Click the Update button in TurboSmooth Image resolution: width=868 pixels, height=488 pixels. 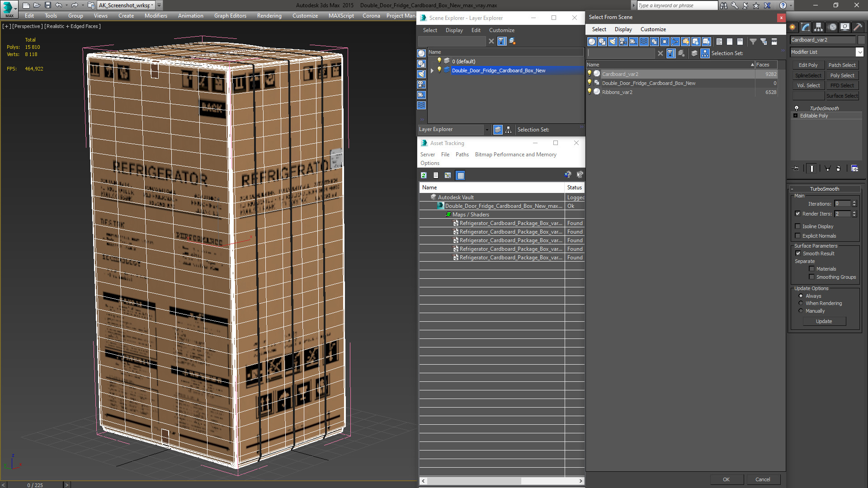pos(824,321)
